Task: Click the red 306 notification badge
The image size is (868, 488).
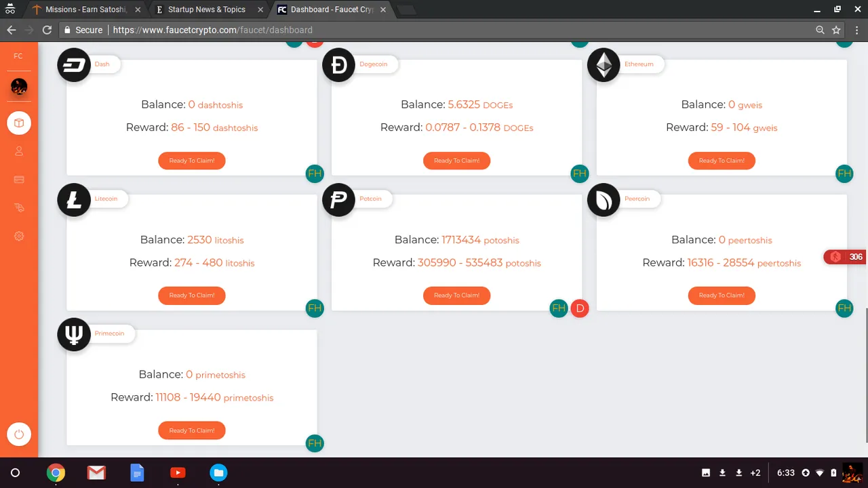Action: (846, 257)
